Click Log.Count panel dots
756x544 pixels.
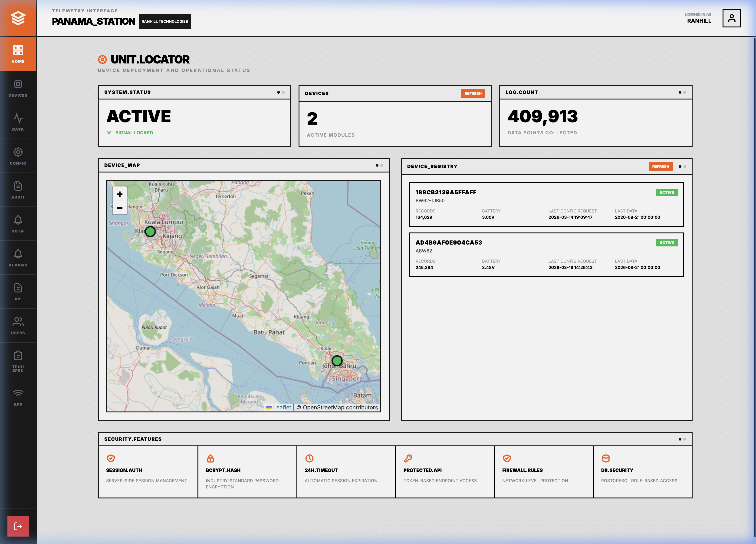[682, 92]
